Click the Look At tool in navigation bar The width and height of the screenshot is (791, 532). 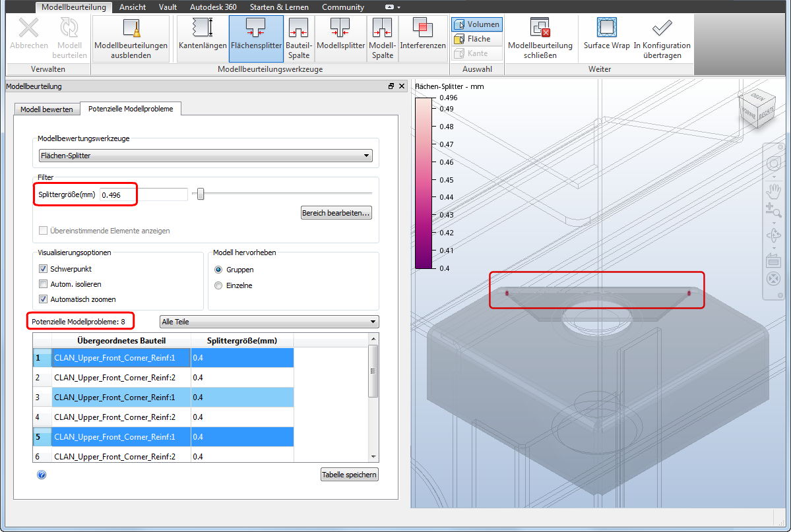(x=773, y=260)
